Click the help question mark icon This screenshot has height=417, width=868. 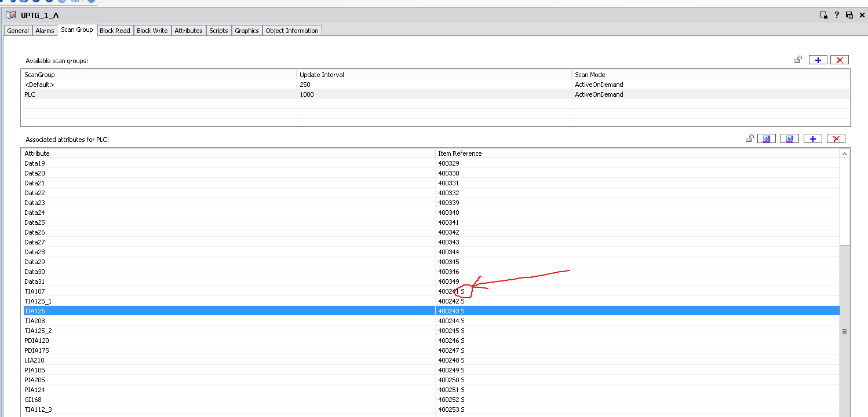(x=836, y=15)
